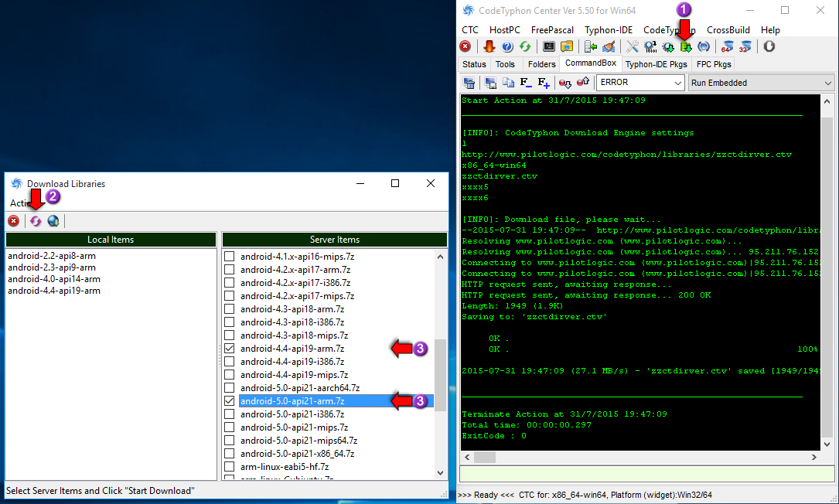The height and width of the screenshot is (504, 839).
Task: Select local item android-4.0-api14-arm
Action: point(54,279)
